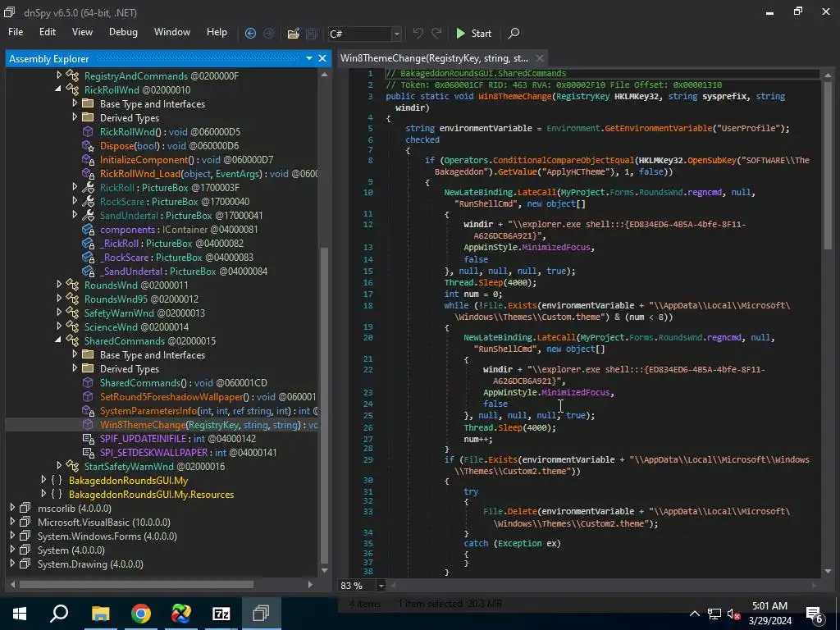Select the SafetyWarnWnd class

144,313
